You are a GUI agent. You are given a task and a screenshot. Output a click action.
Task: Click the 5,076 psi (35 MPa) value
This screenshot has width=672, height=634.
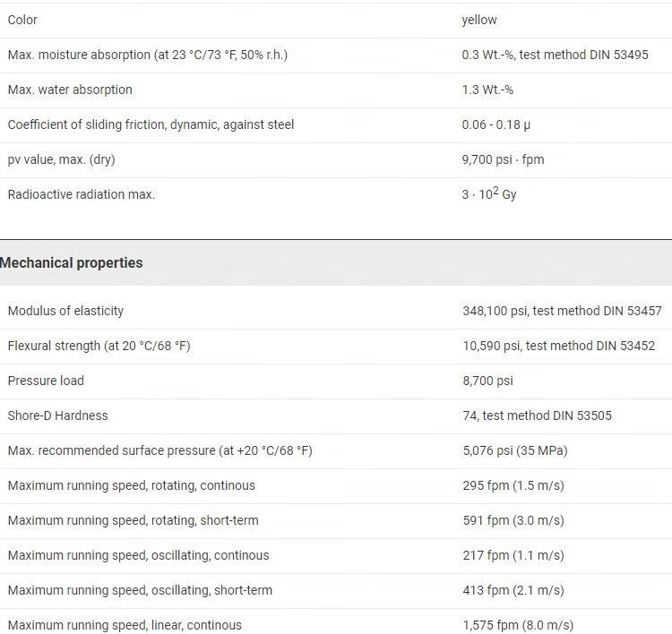(514, 450)
